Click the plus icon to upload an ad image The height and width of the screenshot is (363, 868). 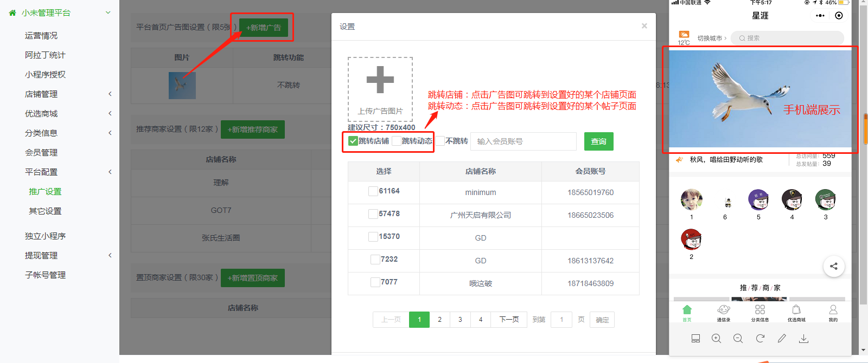tap(380, 80)
